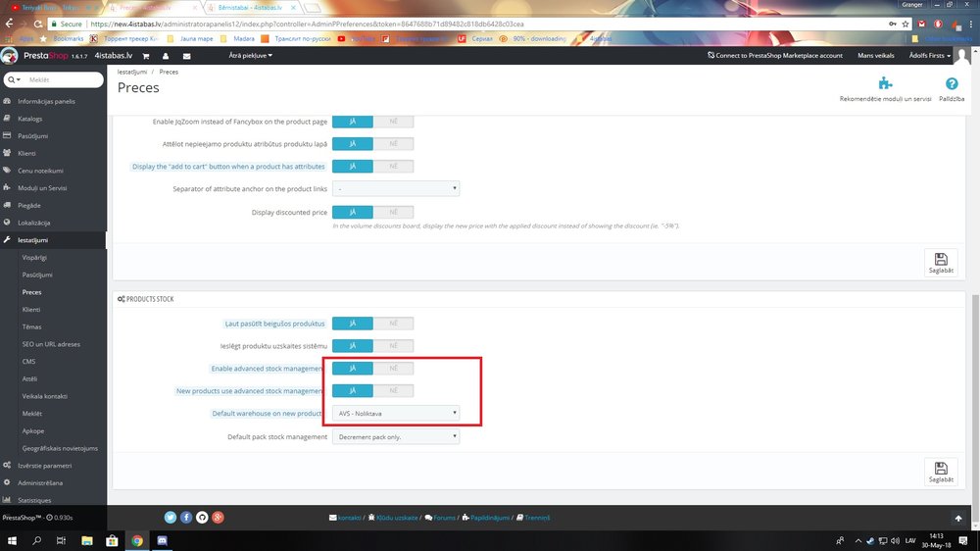The width and height of the screenshot is (980, 551).
Task: Open Microsoft Store from taskbar
Action: coord(112,540)
